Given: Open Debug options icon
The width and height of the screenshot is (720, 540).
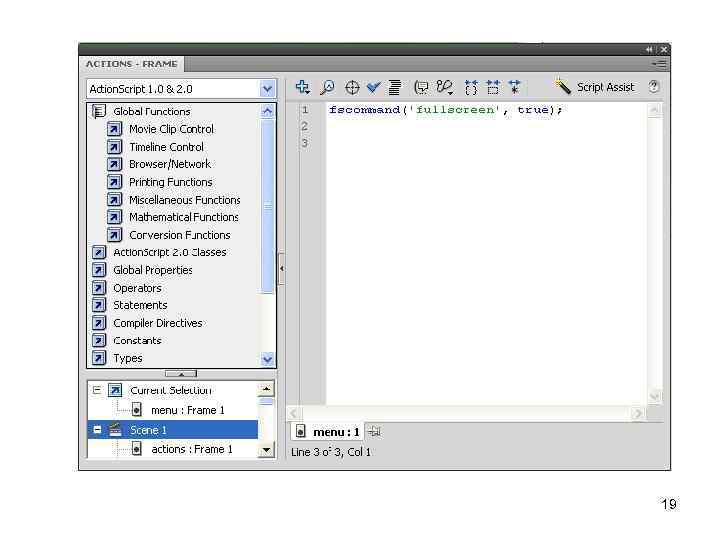Looking at the screenshot, I should [444, 87].
